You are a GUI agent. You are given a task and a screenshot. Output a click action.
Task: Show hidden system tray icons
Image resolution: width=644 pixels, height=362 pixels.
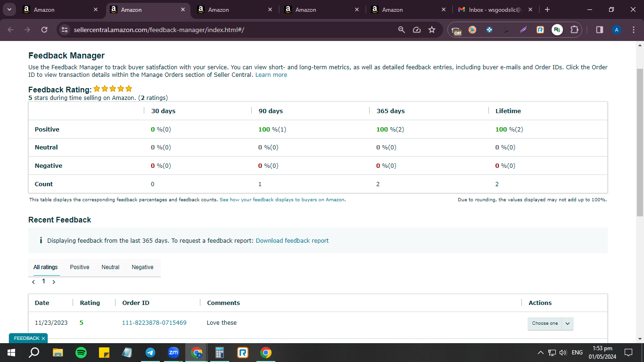coord(541,353)
